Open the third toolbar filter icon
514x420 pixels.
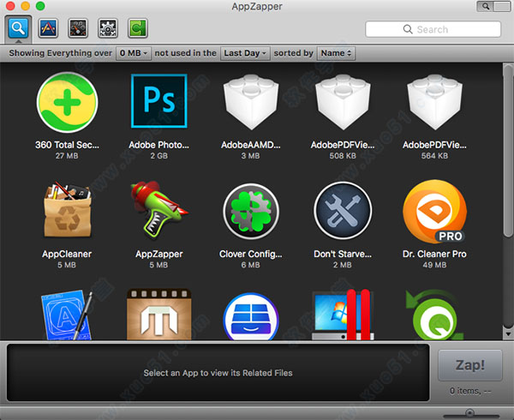[x=78, y=28]
